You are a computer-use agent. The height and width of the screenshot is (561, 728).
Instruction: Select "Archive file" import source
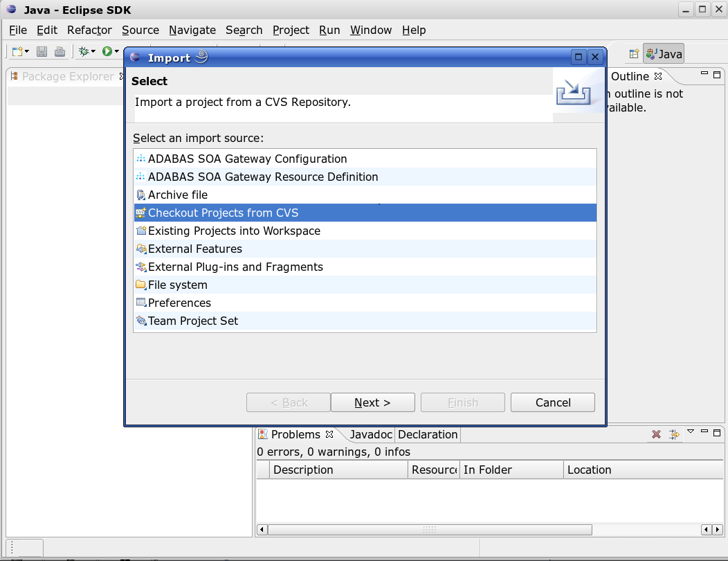point(365,195)
